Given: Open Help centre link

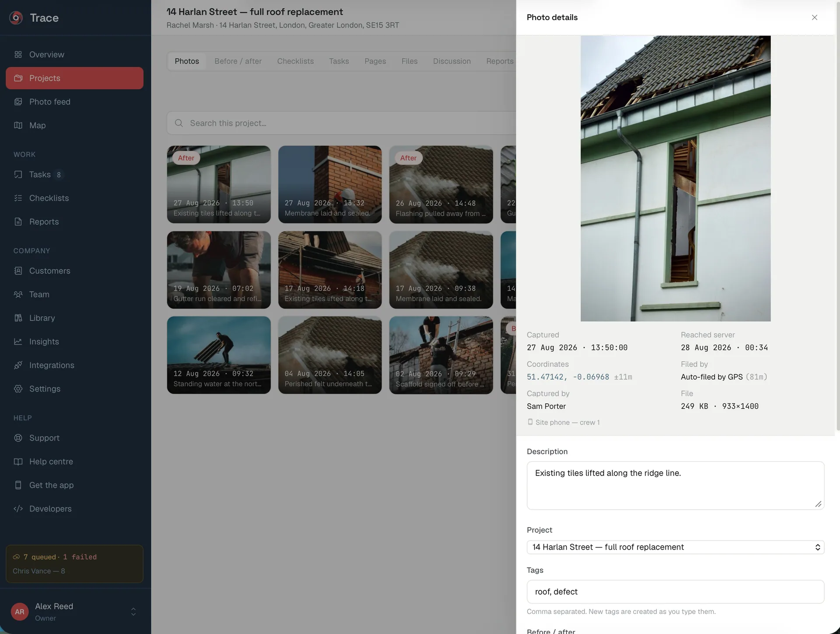Looking at the screenshot, I should (x=74, y=462).
